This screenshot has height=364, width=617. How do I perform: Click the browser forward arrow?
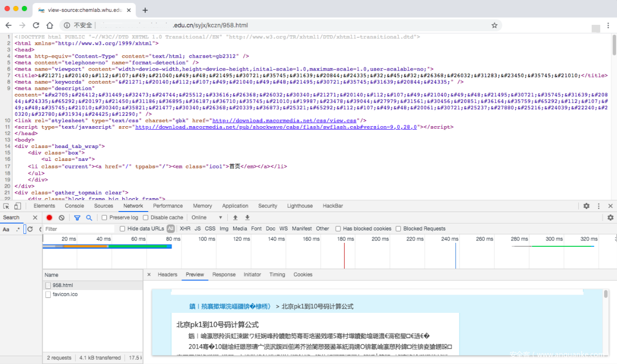pyautogui.click(x=22, y=25)
